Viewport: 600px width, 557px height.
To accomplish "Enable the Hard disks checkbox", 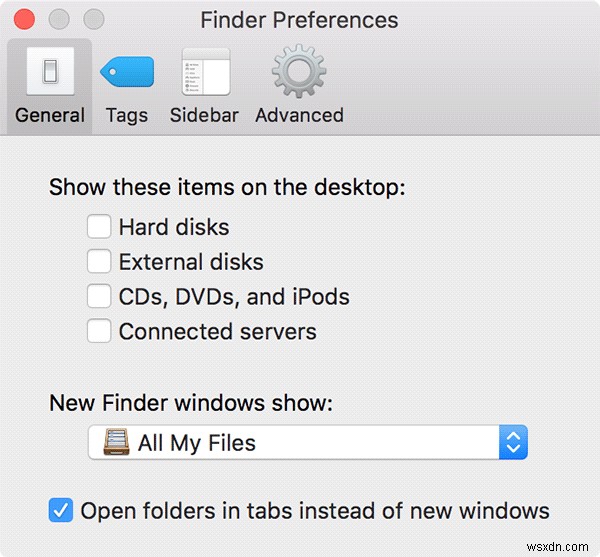I will (99, 227).
